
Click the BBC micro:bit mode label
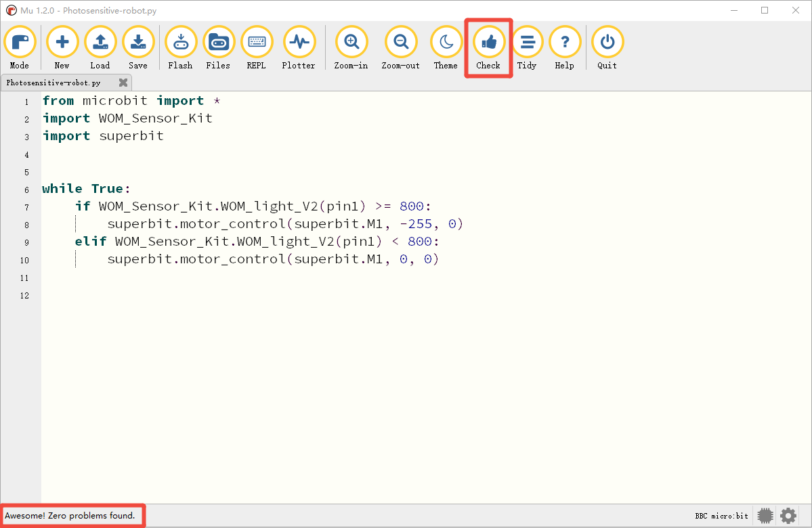[721, 516]
